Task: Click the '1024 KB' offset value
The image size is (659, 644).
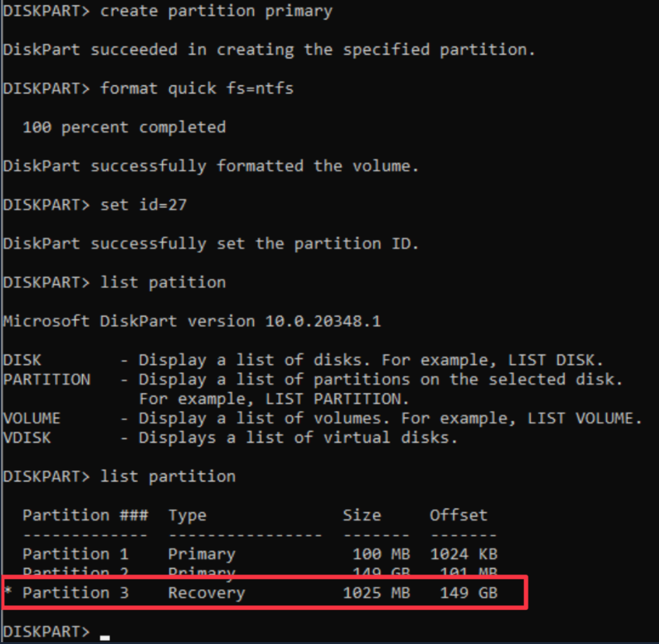Action: pos(464,554)
